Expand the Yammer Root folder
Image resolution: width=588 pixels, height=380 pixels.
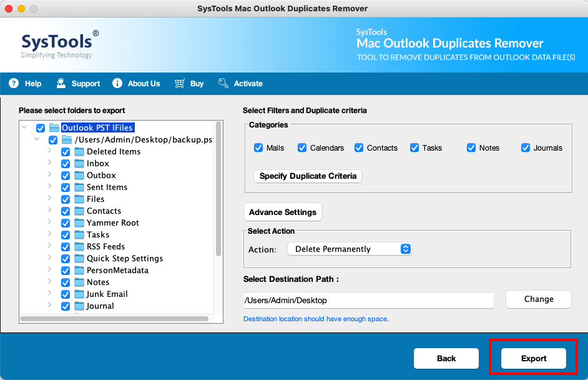(x=49, y=221)
